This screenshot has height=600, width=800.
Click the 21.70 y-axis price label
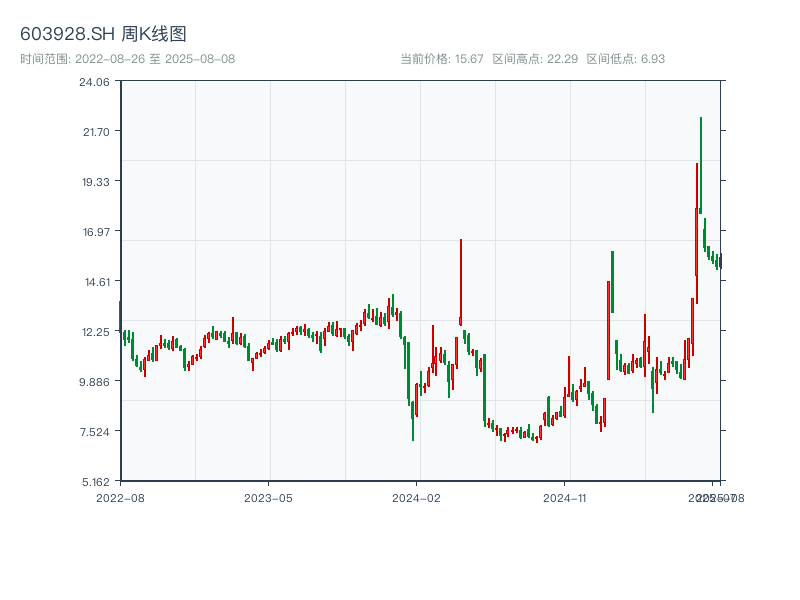[95, 132]
